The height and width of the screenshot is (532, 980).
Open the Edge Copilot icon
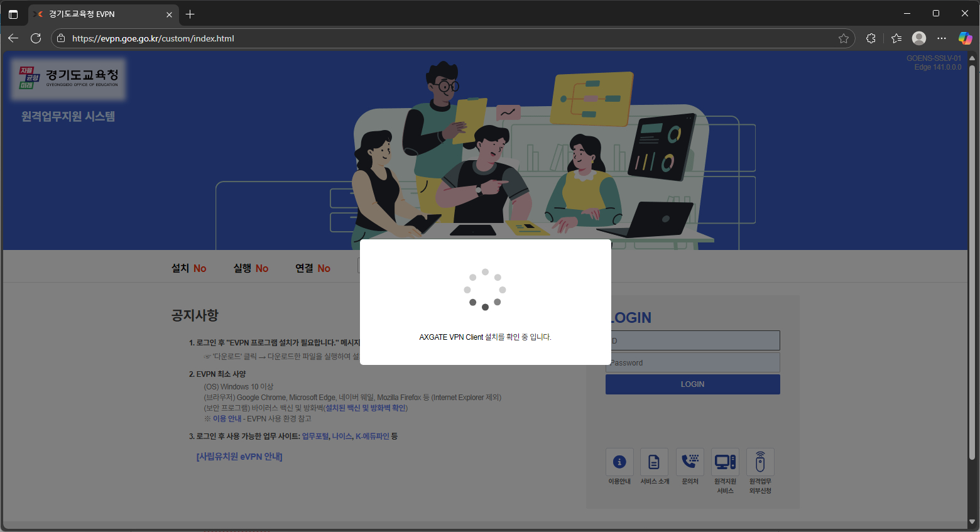[x=965, y=38]
